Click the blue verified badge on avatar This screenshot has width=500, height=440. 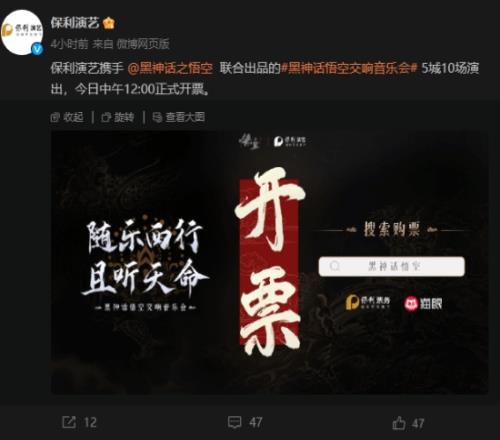pyautogui.click(x=37, y=49)
